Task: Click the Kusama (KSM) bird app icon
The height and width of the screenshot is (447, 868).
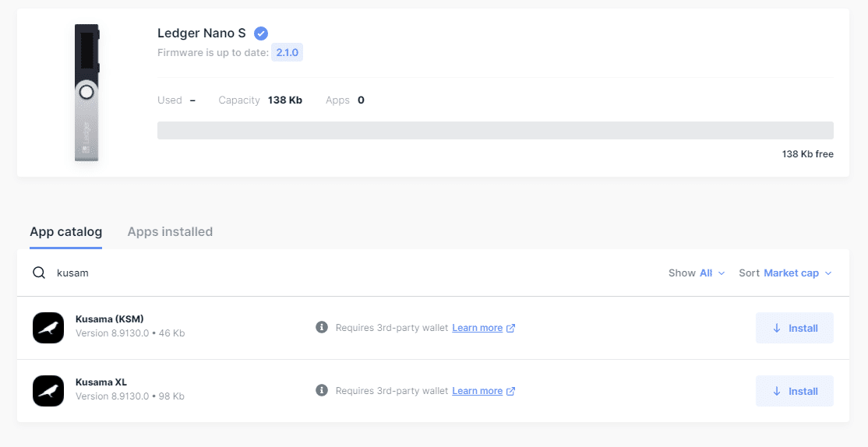Action: coord(48,328)
